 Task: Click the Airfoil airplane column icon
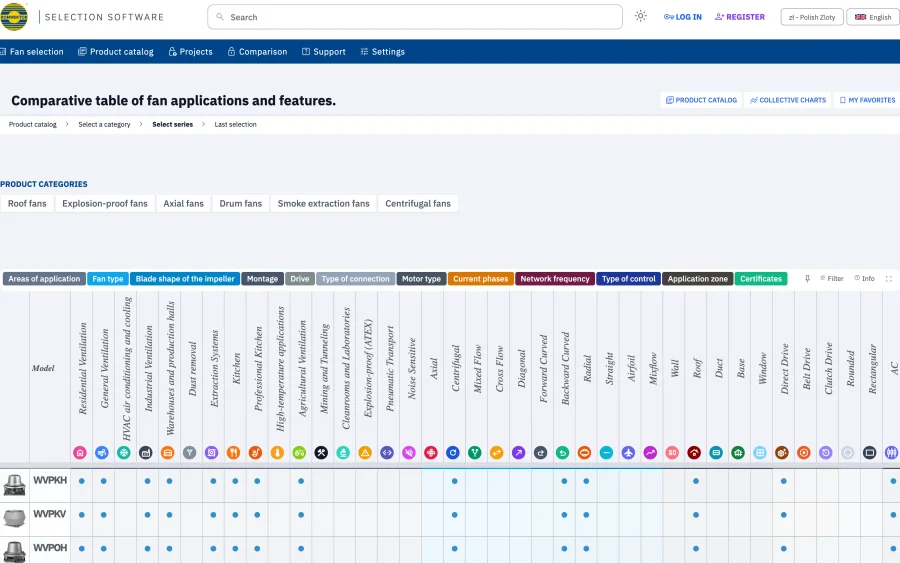point(628,453)
